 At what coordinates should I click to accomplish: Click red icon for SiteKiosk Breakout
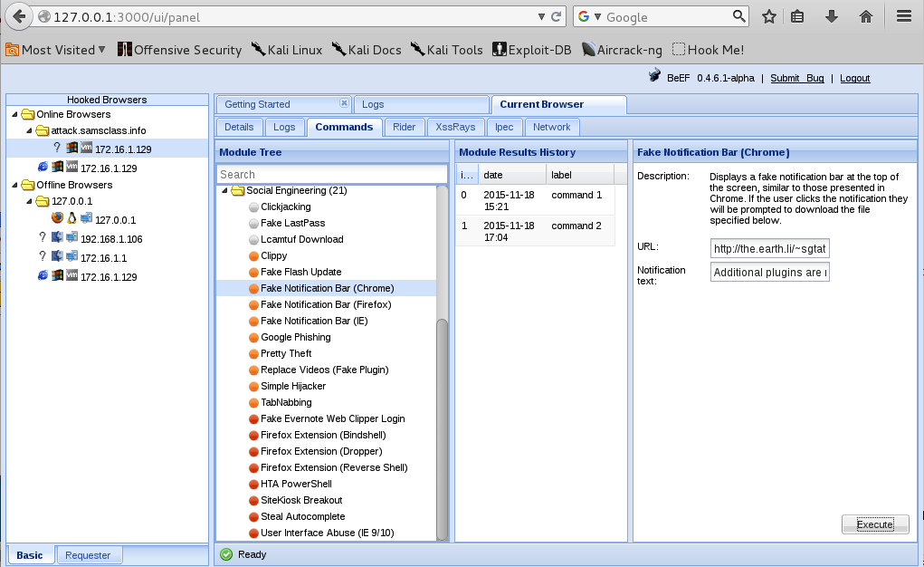click(253, 500)
